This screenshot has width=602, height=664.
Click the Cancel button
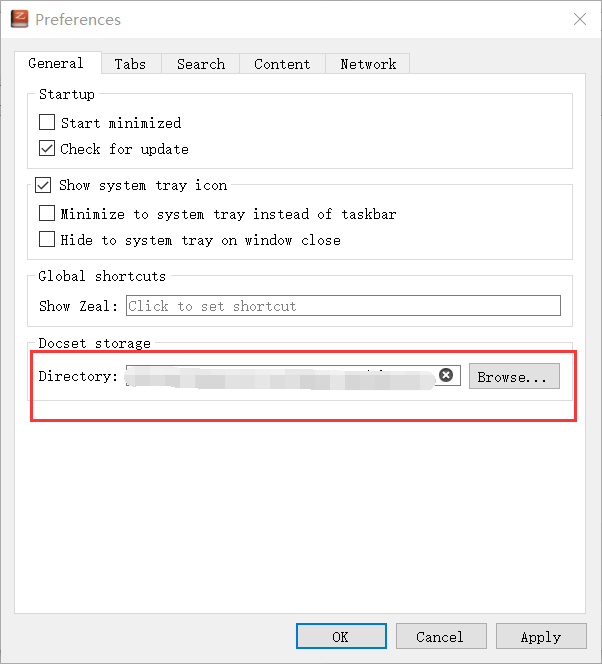[441, 636]
